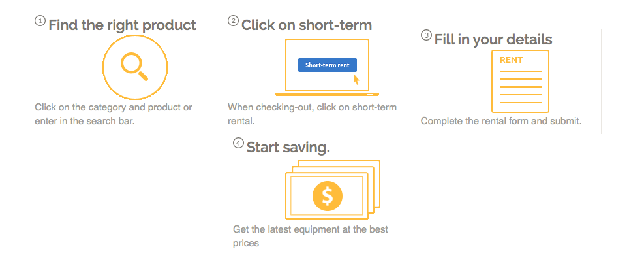Click the orange RENT label on form
The image size is (644, 266).
(x=511, y=60)
